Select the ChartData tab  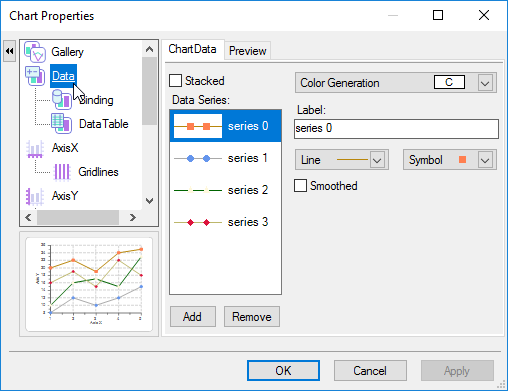pyautogui.click(x=192, y=49)
